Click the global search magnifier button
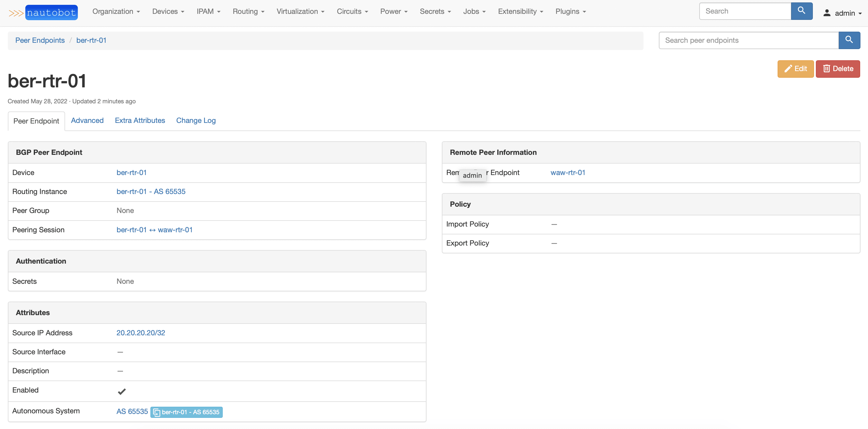This screenshot has height=429, width=868. tap(801, 11)
